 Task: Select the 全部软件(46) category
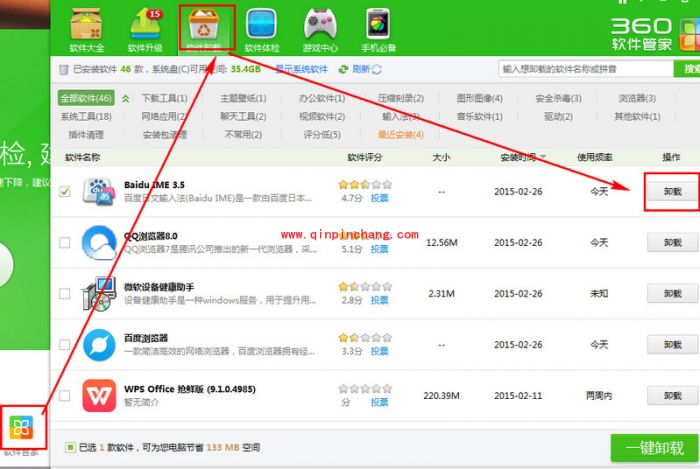pos(86,98)
